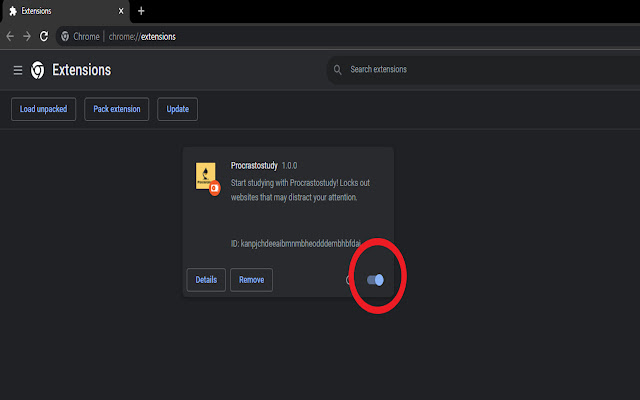Image resolution: width=640 pixels, height=400 pixels.
Task: Go back with the browser back arrow
Action: pos(10,36)
